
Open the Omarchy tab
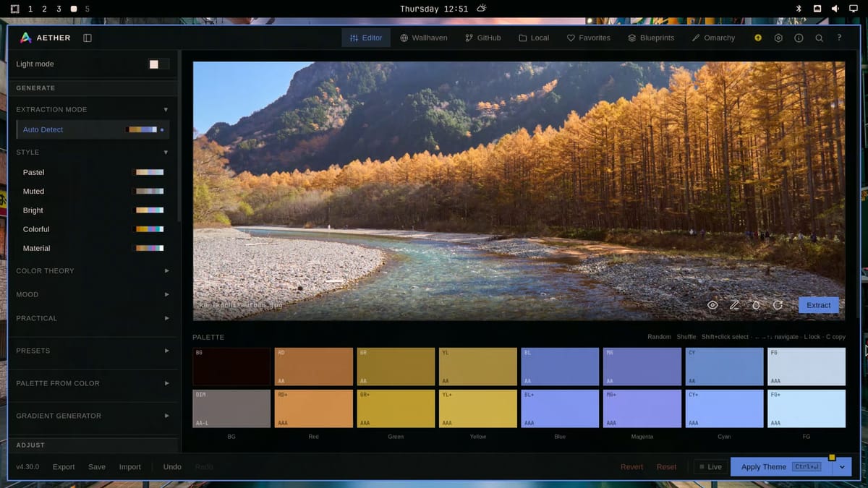[x=713, y=38]
